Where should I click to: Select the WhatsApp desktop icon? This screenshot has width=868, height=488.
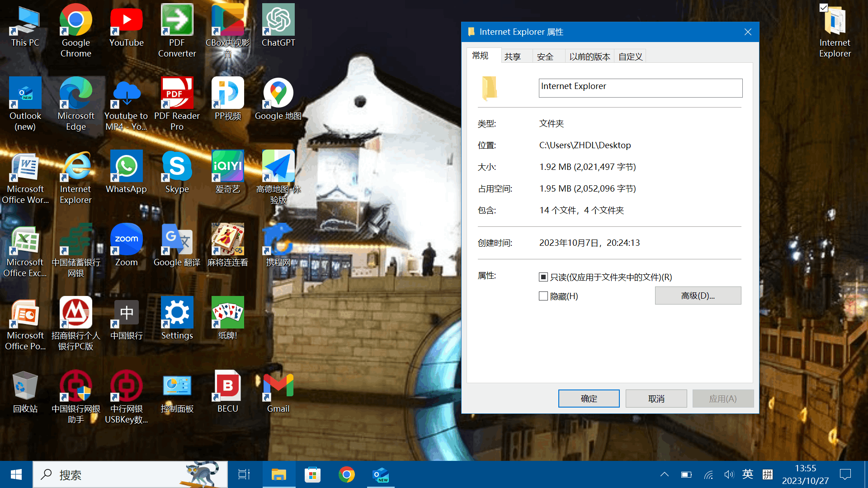pos(126,167)
